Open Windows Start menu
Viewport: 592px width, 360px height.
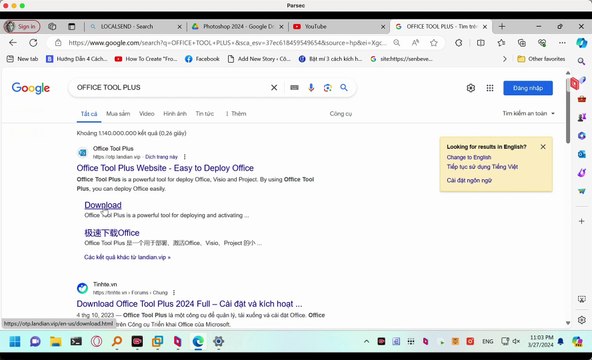[x=15, y=342]
